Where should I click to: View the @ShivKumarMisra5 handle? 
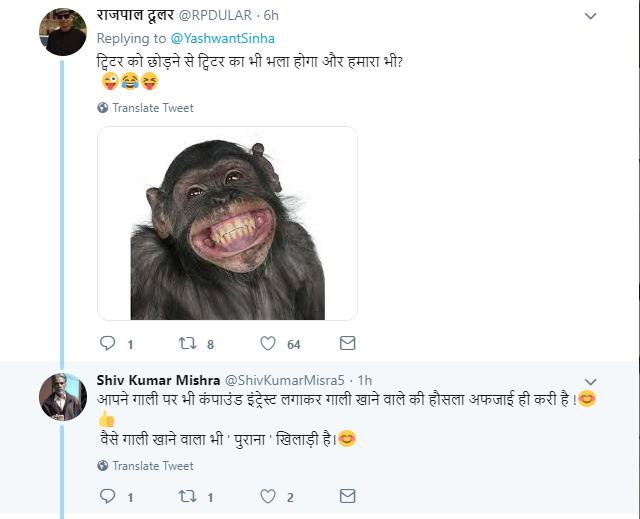(285, 380)
